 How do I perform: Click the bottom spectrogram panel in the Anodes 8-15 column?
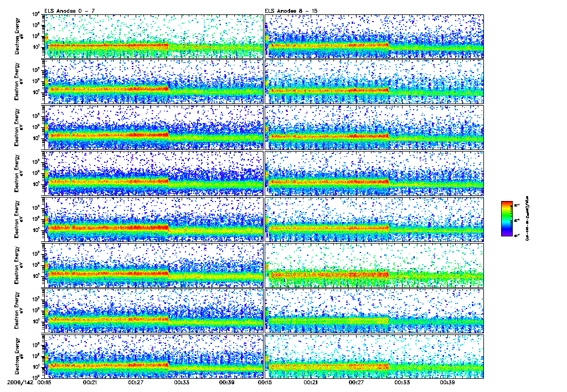374,357
